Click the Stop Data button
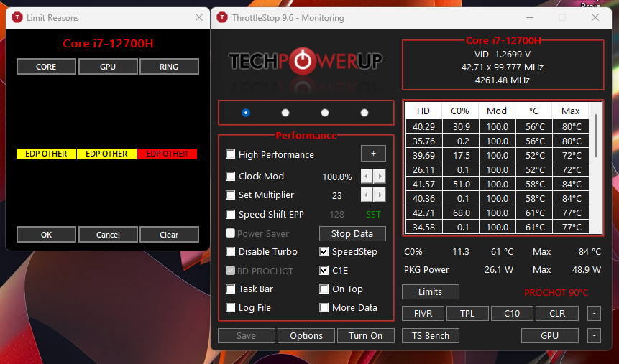619x364 pixels. [x=352, y=233]
